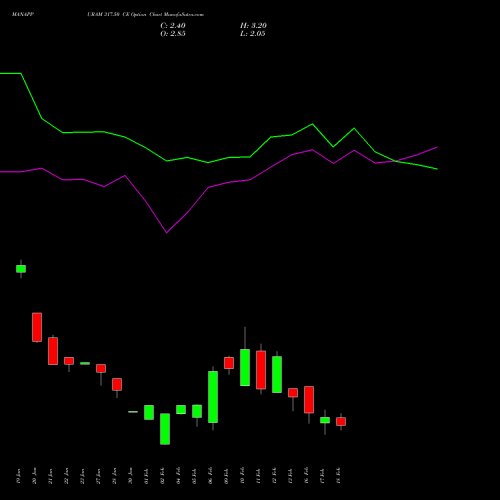The height and width of the screenshot is (500, 500).
Task: Click the MANAPP symbol title text
Action: pyautogui.click(x=23, y=15)
